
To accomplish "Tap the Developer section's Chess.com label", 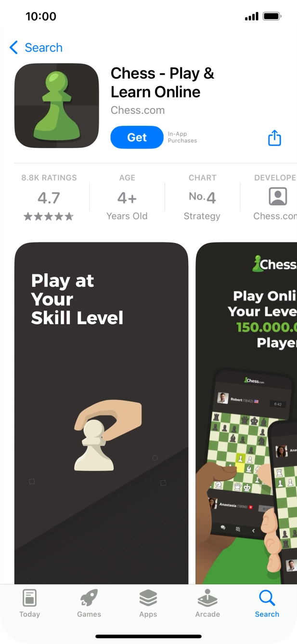I will click(x=275, y=216).
